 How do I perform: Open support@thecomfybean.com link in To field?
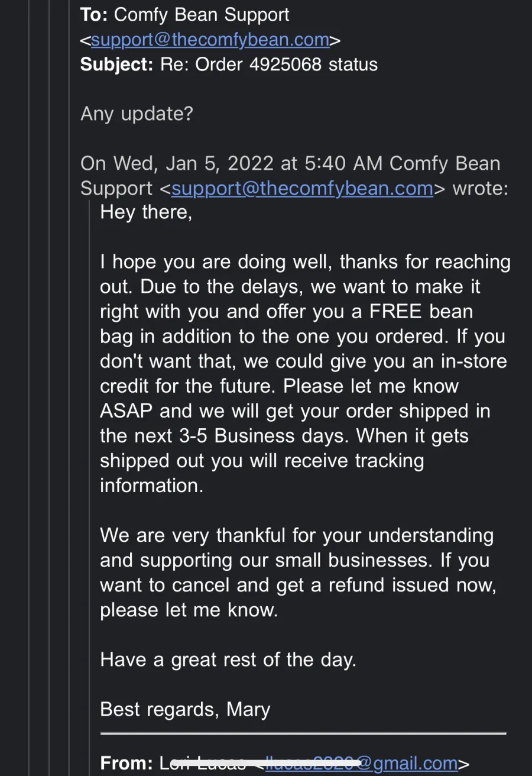[x=210, y=40]
